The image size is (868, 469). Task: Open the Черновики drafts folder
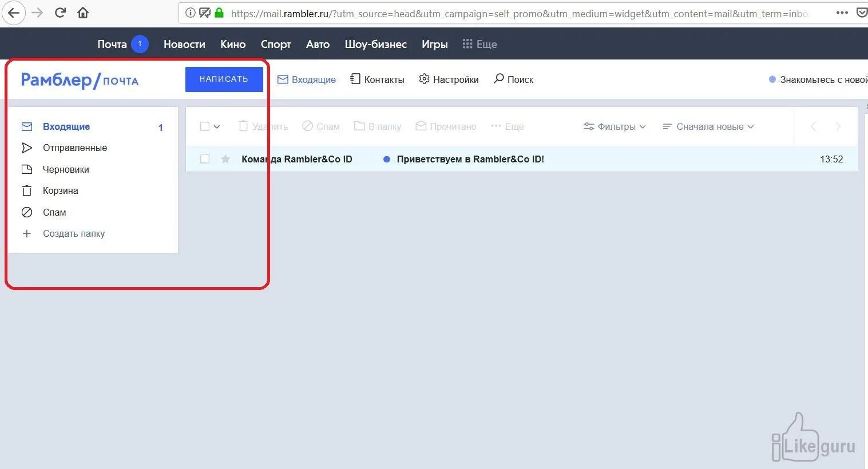tap(66, 169)
